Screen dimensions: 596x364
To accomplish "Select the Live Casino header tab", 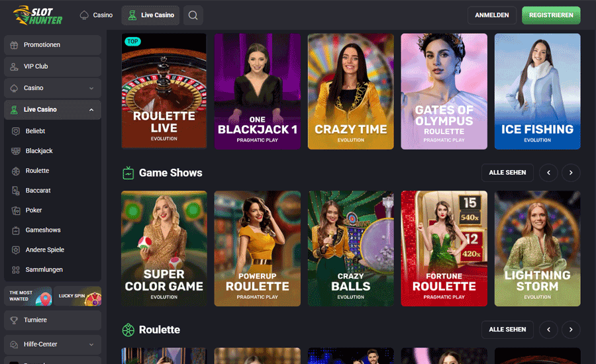I will [x=150, y=15].
